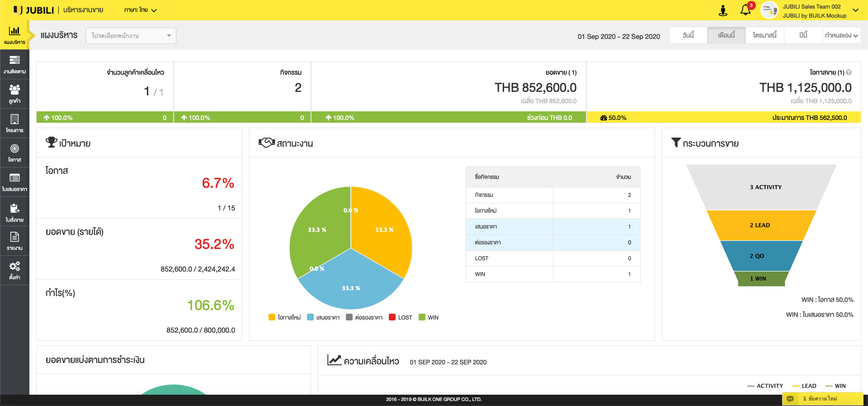Open the โปรดเลือกพนักงาน employee dropdown
This screenshot has width=868, height=406.
[131, 36]
